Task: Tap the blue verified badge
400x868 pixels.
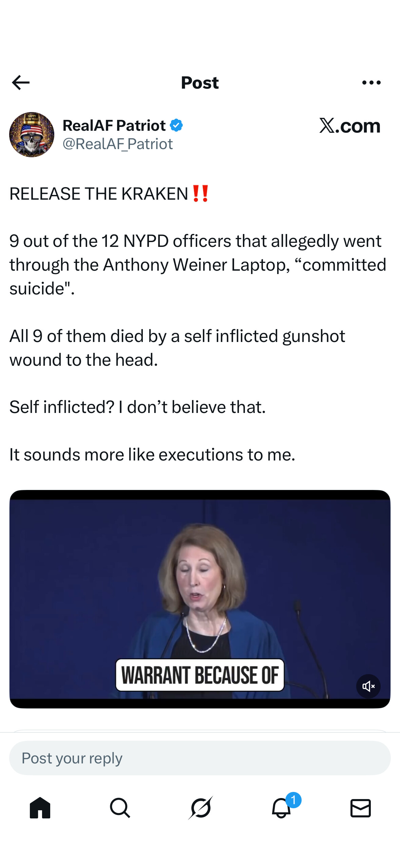Action: [176, 126]
